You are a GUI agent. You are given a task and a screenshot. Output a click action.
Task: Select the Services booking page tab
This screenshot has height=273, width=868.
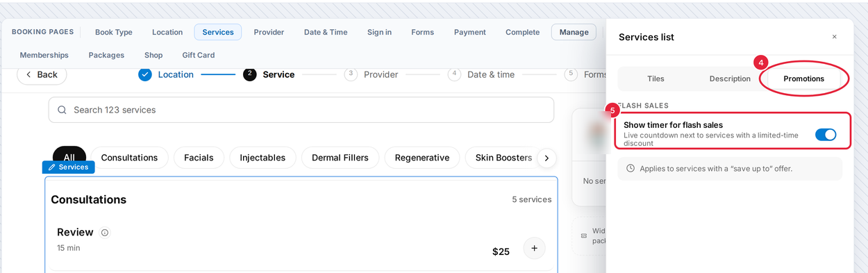pyautogui.click(x=218, y=32)
